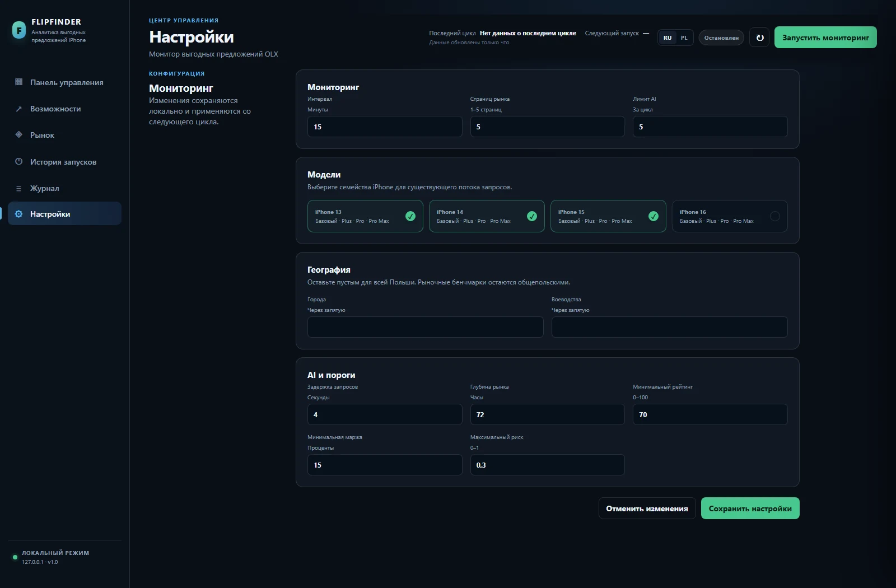The width and height of the screenshot is (896, 588).
Task: Enable the iPhone 16 model card
Action: tap(730, 216)
